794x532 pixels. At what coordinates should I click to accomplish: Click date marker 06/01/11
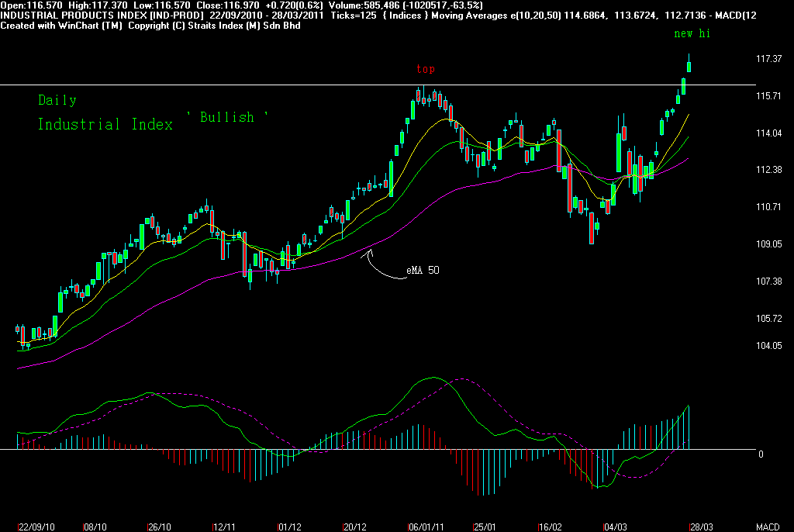[x=426, y=527]
